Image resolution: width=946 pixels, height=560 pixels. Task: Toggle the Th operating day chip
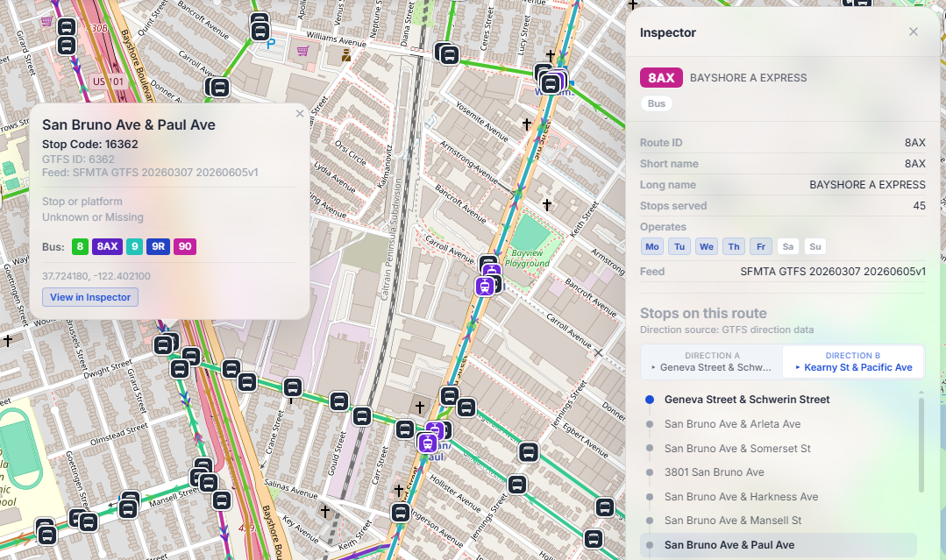(x=734, y=246)
